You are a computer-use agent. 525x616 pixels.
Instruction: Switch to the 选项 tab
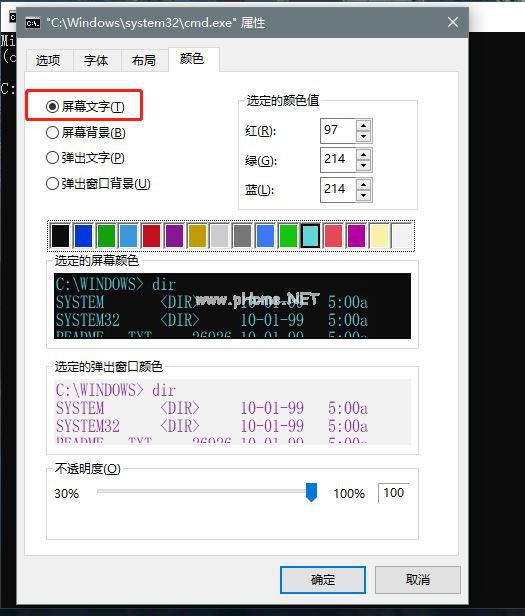(49, 60)
